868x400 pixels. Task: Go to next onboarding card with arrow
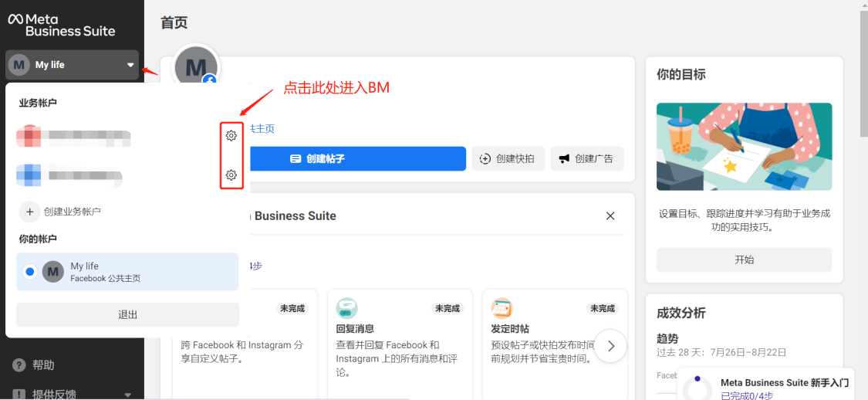tap(610, 346)
